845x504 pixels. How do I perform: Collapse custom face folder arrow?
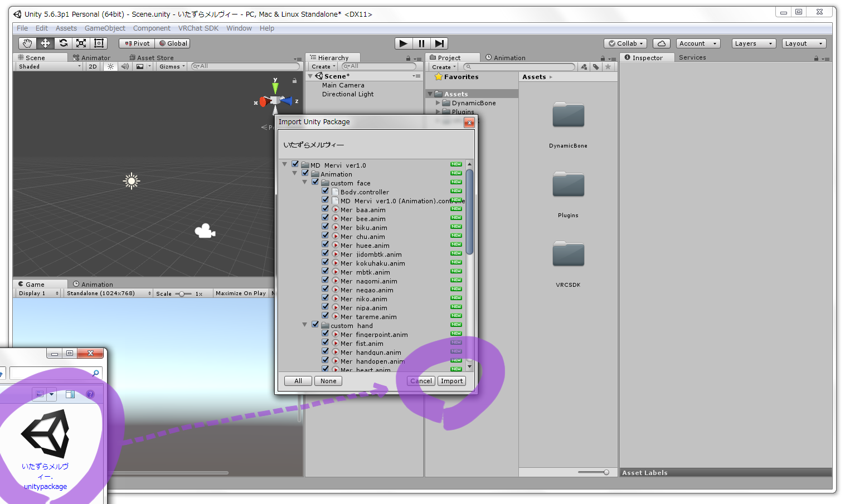point(305,182)
